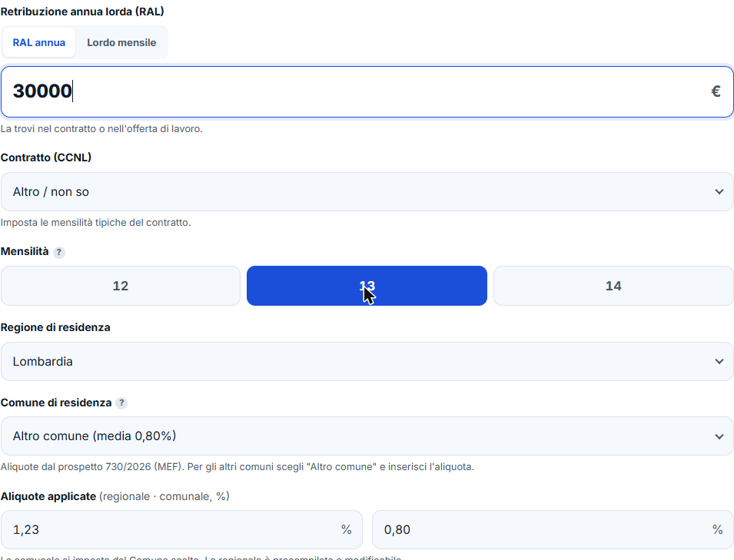Select 13 mensilità option
This screenshot has height=560, width=734.
coord(367,286)
